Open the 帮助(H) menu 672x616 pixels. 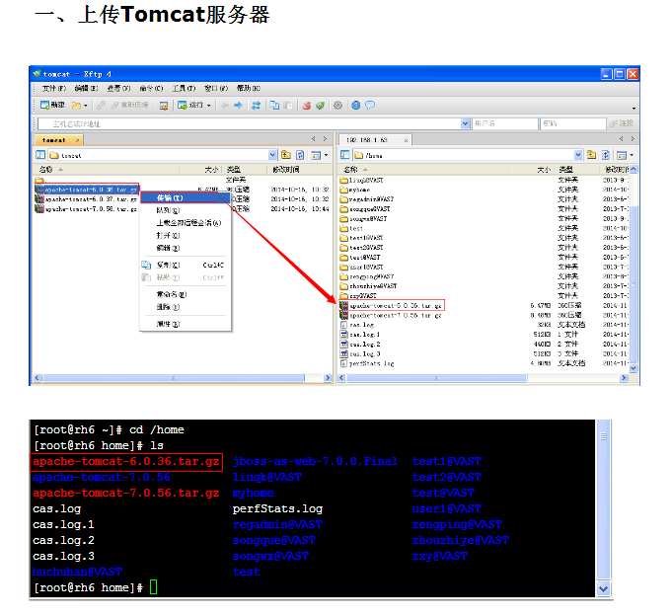[x=249, y=88]
